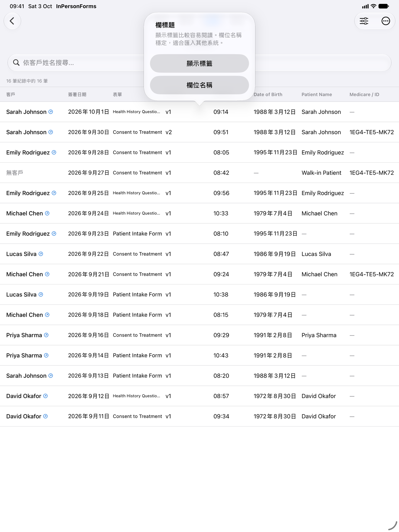The width and height of the screenshot is (399, 532).
Task: Open client link icon for Priya Sharma, 9月16日 row
Action: point(46,335)
